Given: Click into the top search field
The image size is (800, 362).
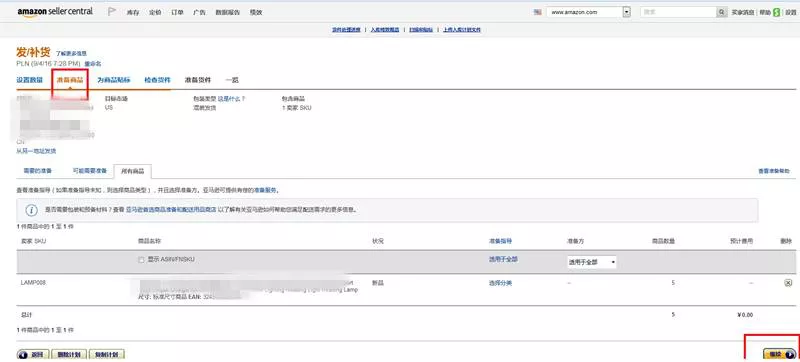Looking at the screenshot, I should pos(678,12).
